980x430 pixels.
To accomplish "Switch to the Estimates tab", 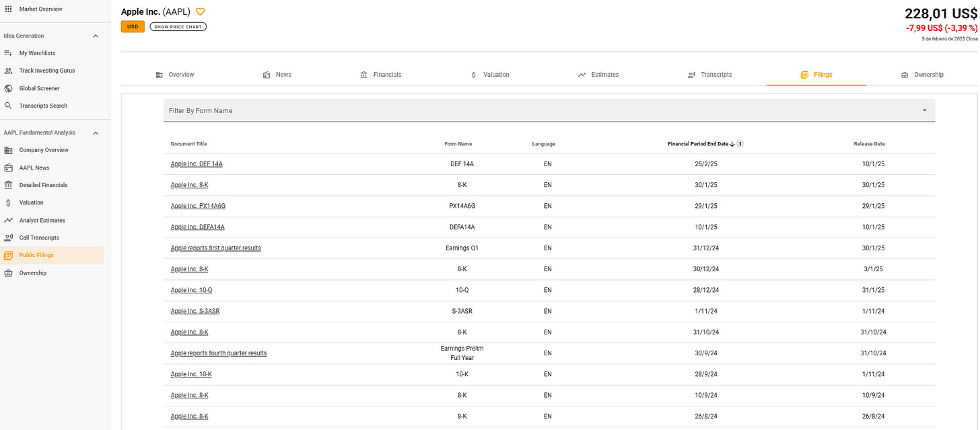I will 598,75.
